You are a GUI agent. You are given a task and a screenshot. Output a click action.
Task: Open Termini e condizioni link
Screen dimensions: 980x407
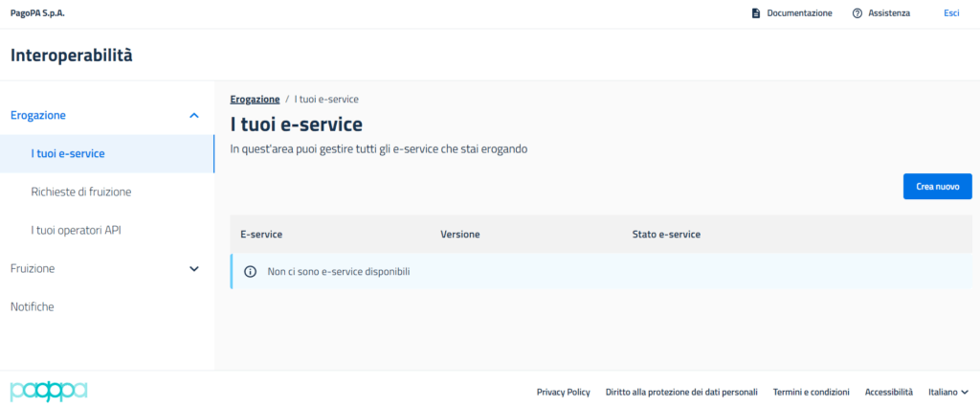coord(811,392)
